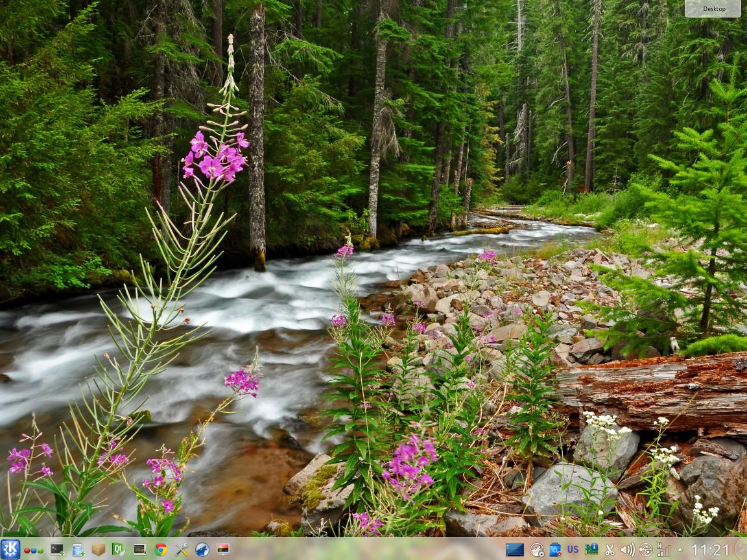Open the file cabinet launcher with plus

pos(78,550)
